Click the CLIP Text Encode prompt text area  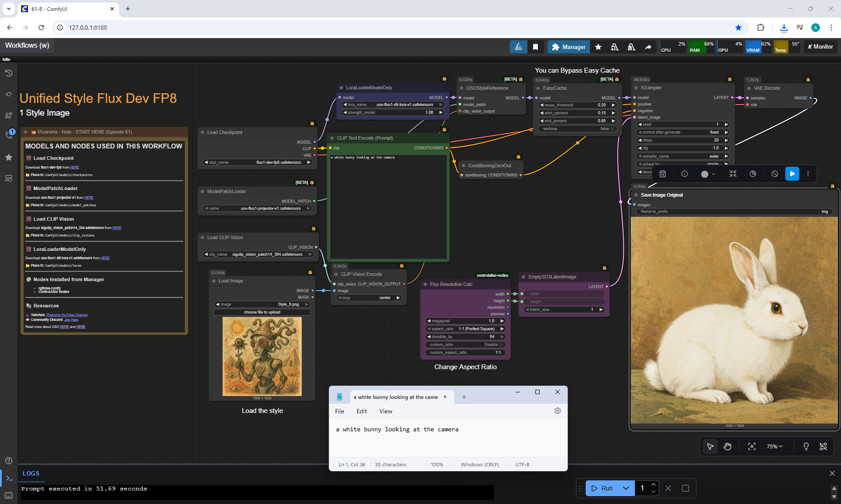(x=388, y=206)
